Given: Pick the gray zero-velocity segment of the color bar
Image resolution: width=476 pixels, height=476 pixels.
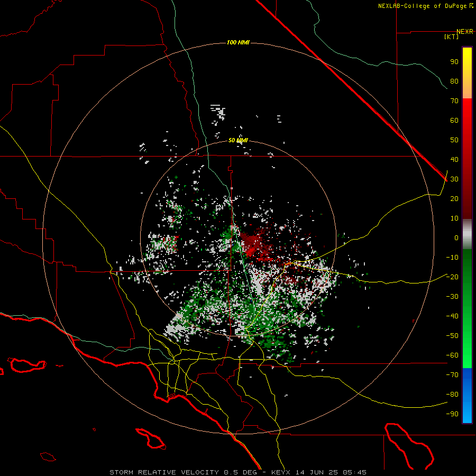Looking at the screenshot, I should tap(467, 234).
